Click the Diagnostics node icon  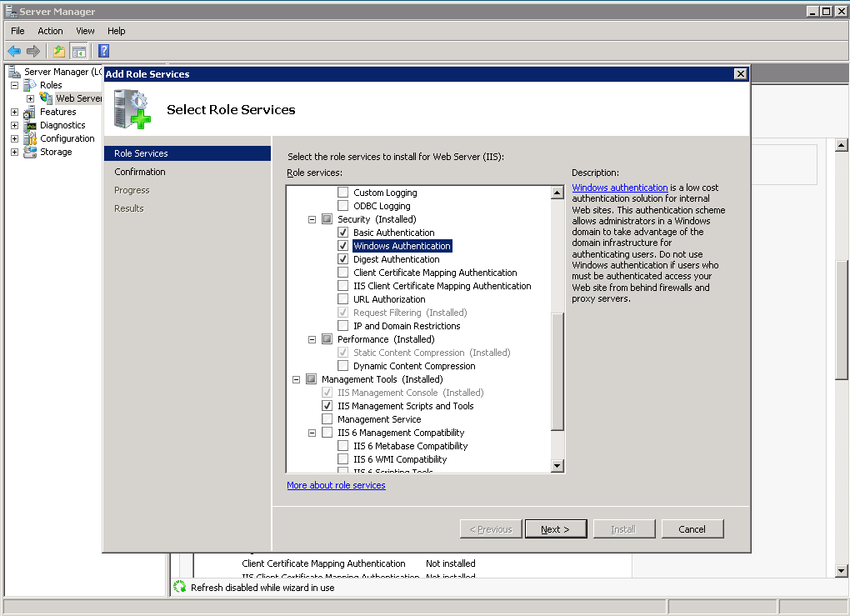[x=30, y=125]
